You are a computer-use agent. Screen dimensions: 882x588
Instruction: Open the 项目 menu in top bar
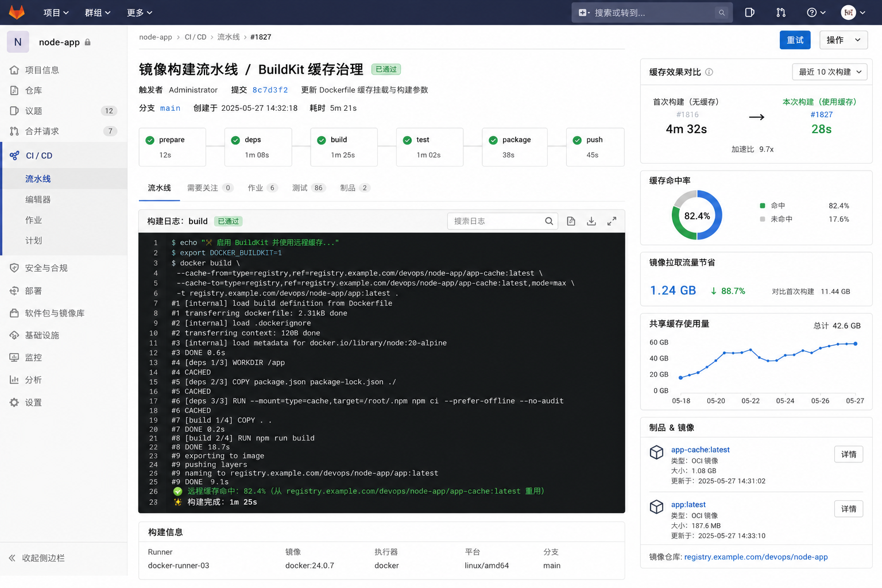pyautogui.click(x=56, y=13)
